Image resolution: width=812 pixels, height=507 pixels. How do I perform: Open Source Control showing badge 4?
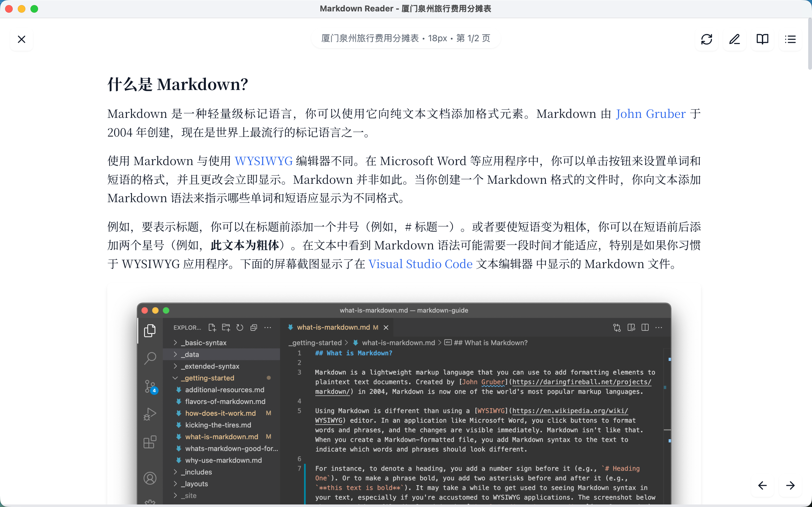click(150, 386)
